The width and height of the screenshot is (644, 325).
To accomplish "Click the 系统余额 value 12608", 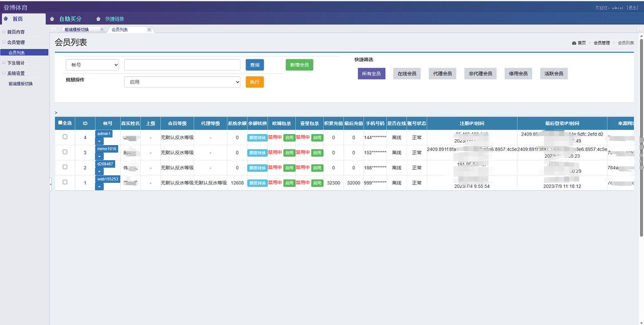I will (x=237, y=183).
